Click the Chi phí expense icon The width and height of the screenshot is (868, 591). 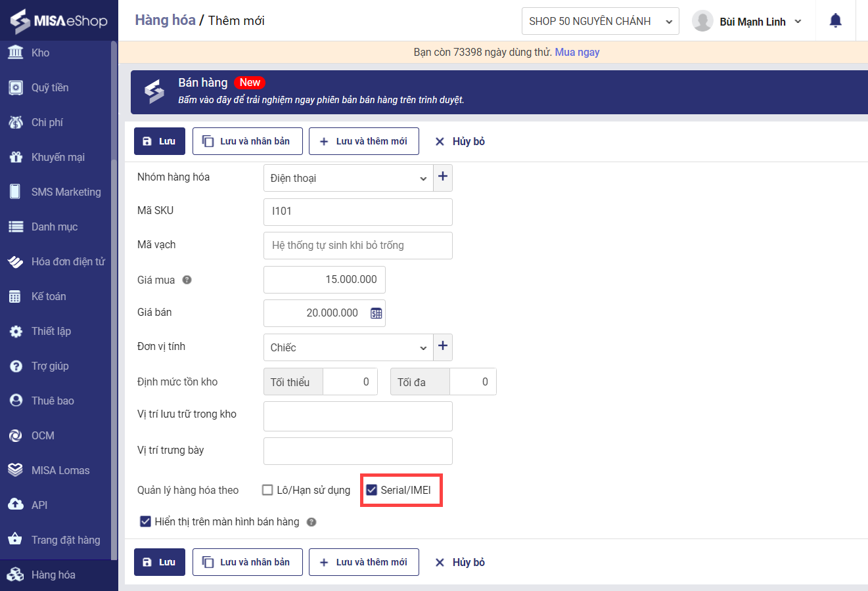(16, 122)
